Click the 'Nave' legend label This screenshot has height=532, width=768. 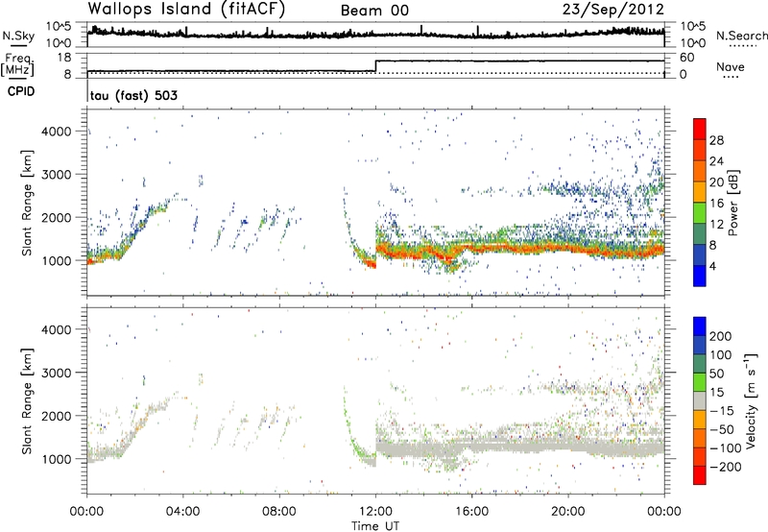pyautogui.click(x=731, y=67)
